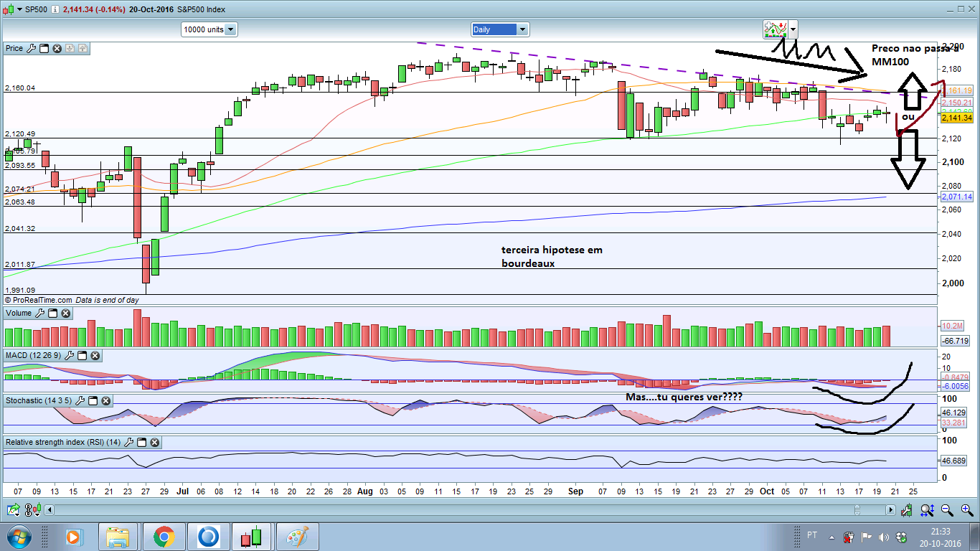Open the blue circle app in the taskbar
Viewport: 980px width, 551px height.
209,537
